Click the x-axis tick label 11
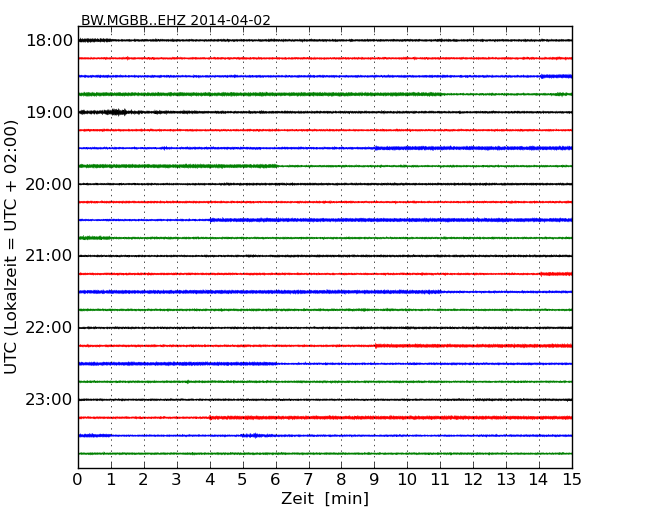The height and width of the screenshot is (520, 650). click(440, 479)
